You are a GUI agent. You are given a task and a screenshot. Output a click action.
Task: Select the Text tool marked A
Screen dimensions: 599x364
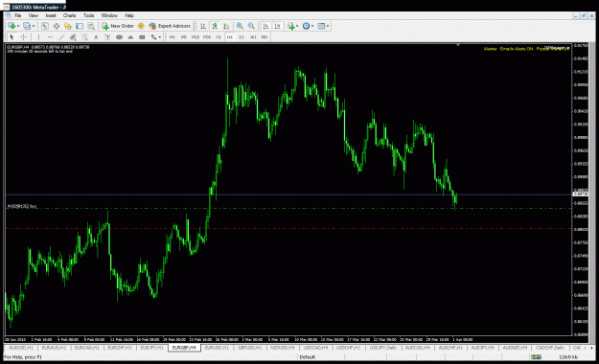pos(96,37)
